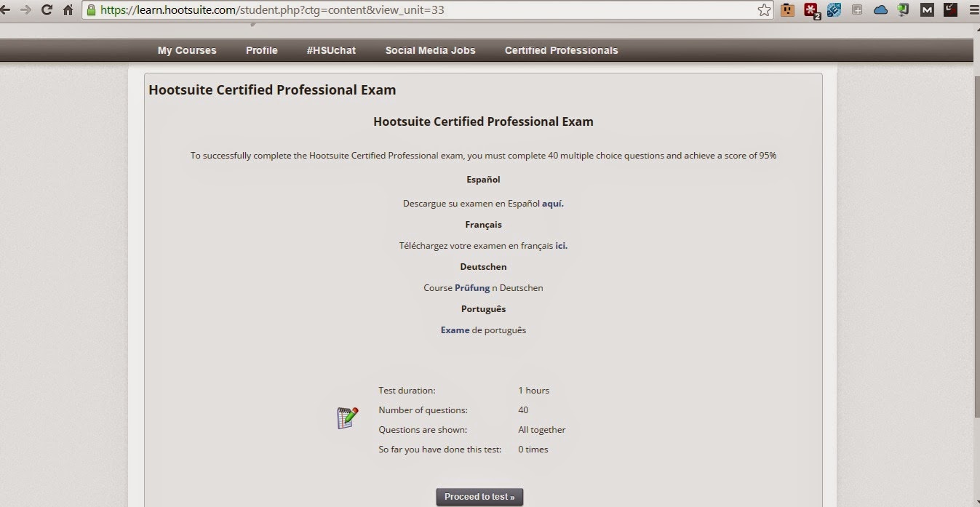
Task: Click the browser forward arrow
Action: [25, 9]
